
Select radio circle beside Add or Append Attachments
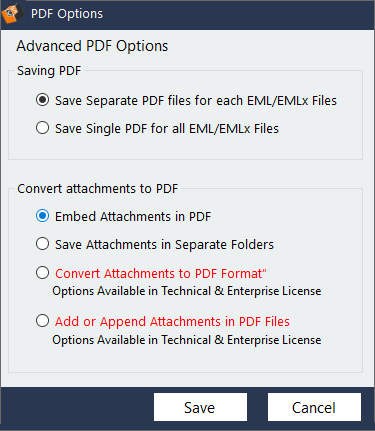pyautogui.click(x=42, y=321)
